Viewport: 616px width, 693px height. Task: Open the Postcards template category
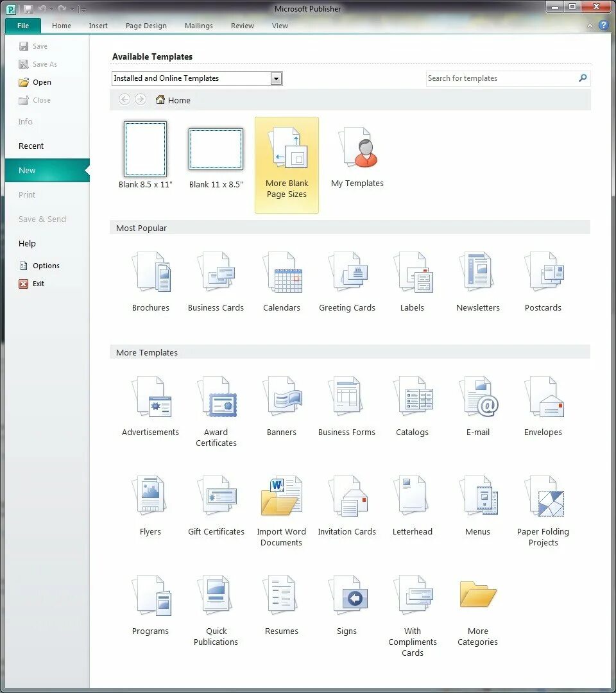543,282
